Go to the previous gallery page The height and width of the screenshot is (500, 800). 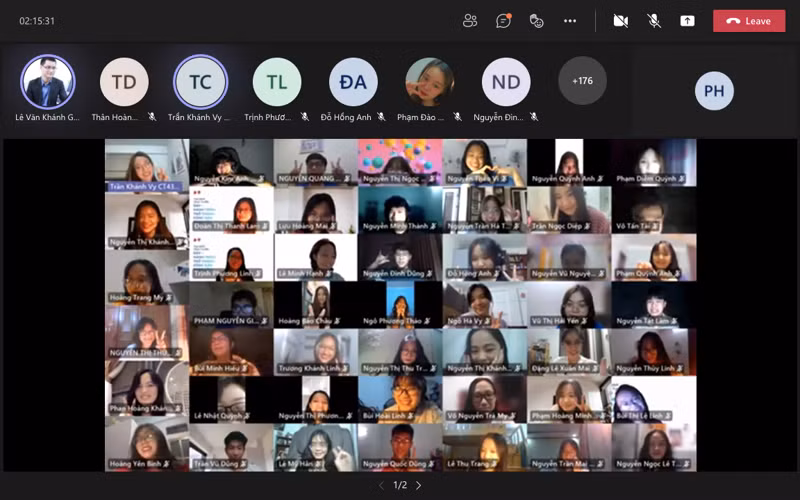(380, 485)
